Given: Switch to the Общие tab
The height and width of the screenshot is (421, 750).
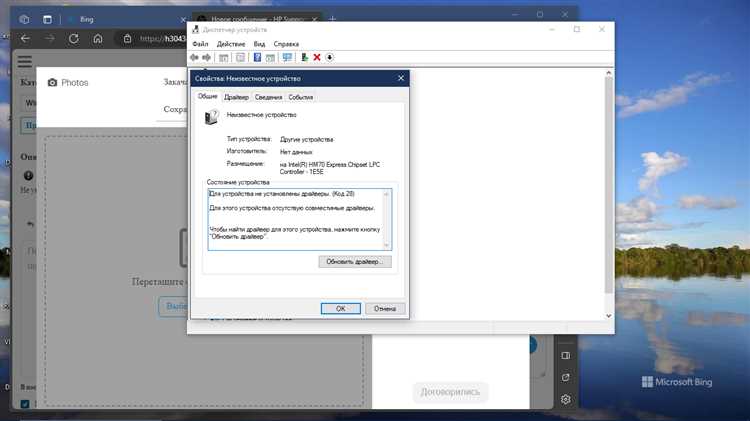Looking at the screenshot, I should pyautogui.click(x=208, y=96).
